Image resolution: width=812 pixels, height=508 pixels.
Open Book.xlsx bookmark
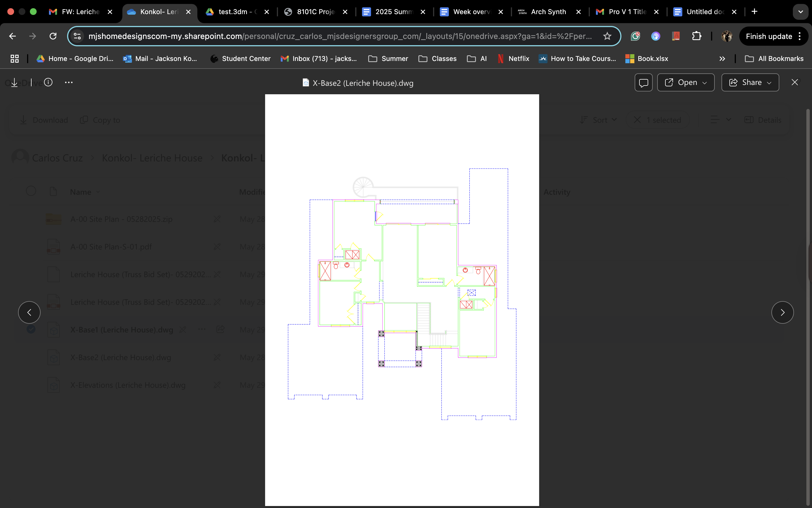[x=647, y=59]
